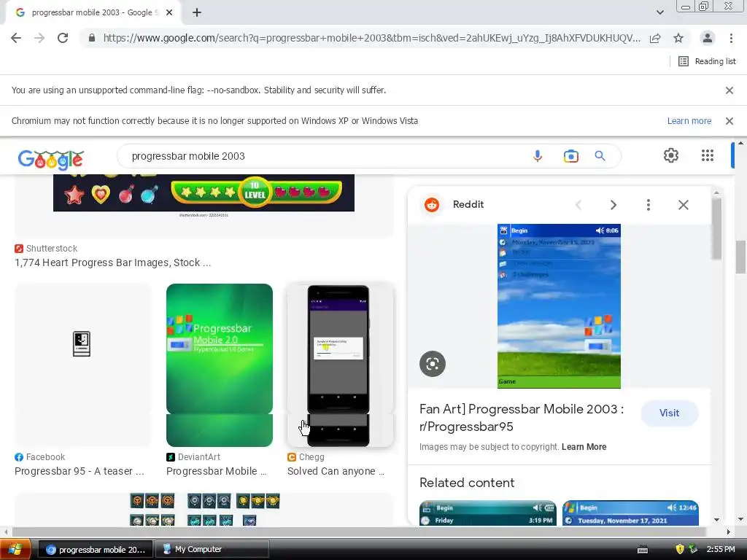The image size is (747, 560).
Task: Click the Visit button
Action: (x=670, y=413)
